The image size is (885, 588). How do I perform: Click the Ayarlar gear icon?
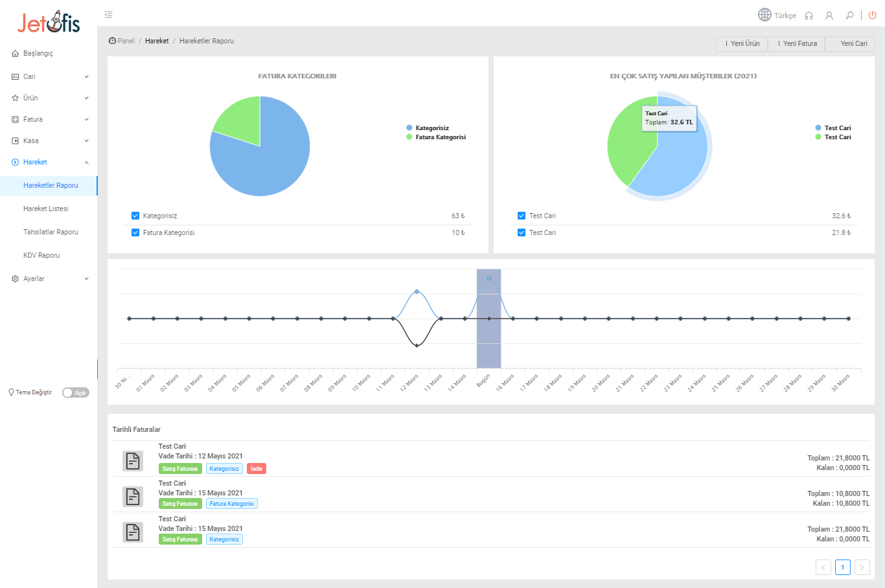pyautogui.click(x=15, y=278)
